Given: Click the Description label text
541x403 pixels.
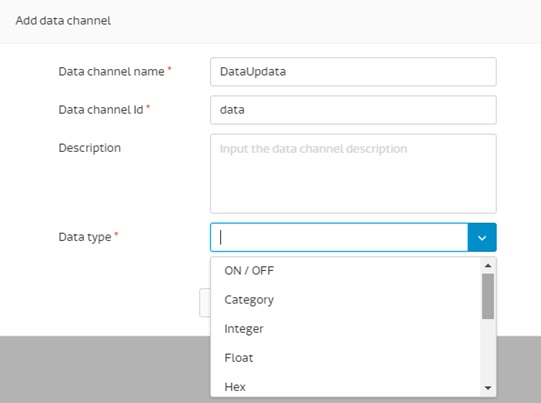Looking at the screenshot, I should pos(90,148).
